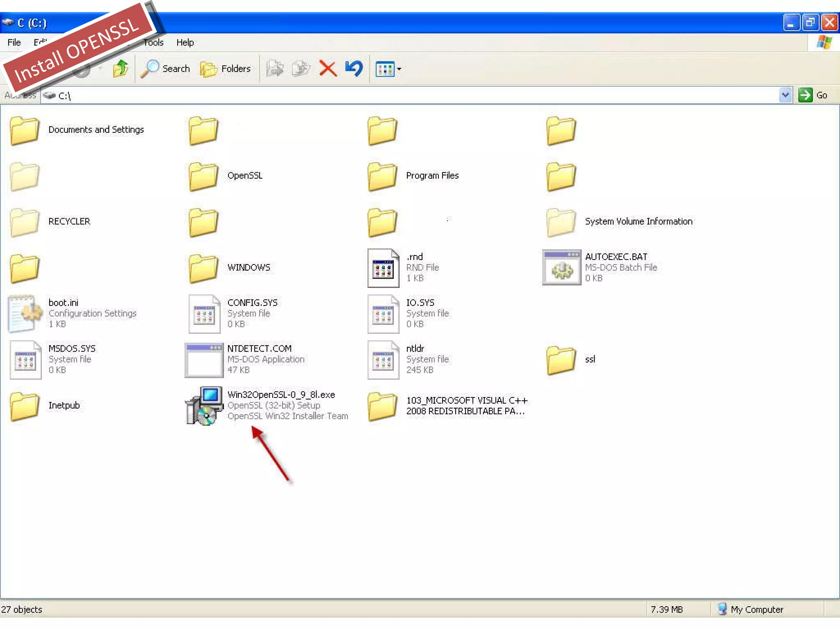Select the OpenSSL folder

tap(204, 176)
